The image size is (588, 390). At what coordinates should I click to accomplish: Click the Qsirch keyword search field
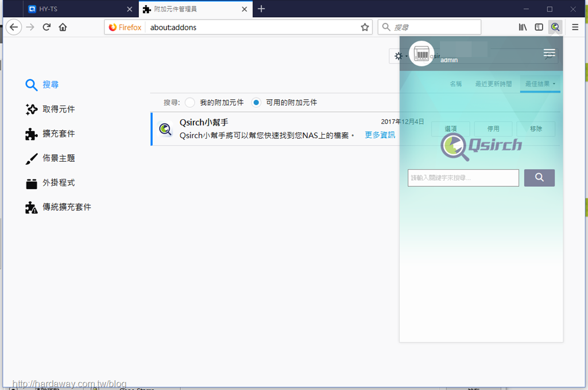point(463,178)
